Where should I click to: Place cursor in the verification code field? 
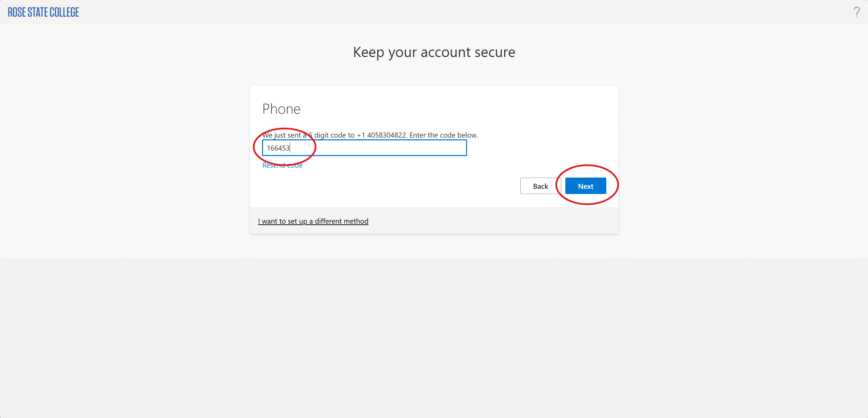click(364, 148)
